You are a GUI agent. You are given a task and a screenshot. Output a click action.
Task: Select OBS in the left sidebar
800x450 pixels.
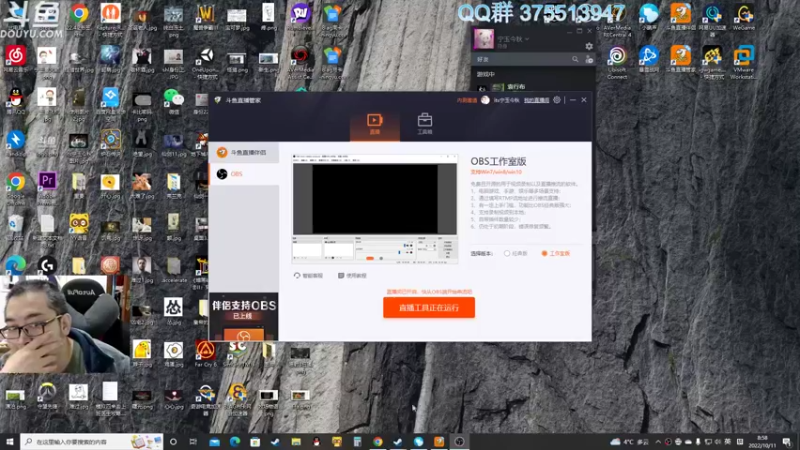pos(244,174)
